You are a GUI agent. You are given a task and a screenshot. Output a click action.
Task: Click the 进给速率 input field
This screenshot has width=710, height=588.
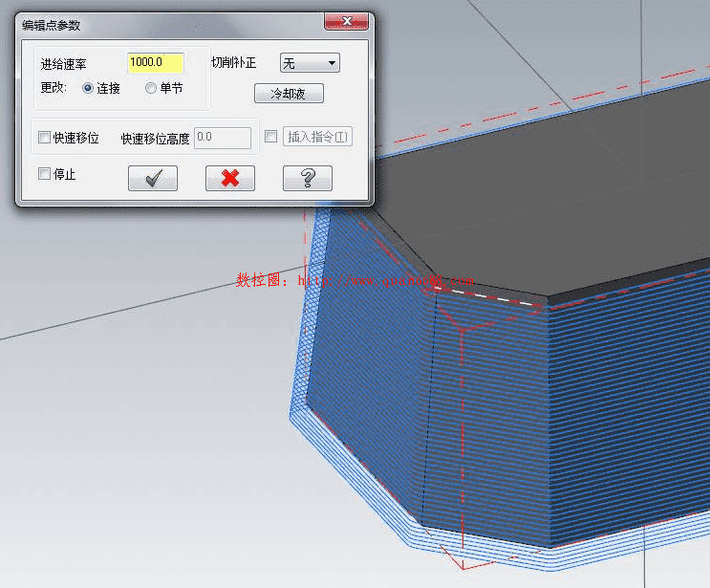[155, 63]
